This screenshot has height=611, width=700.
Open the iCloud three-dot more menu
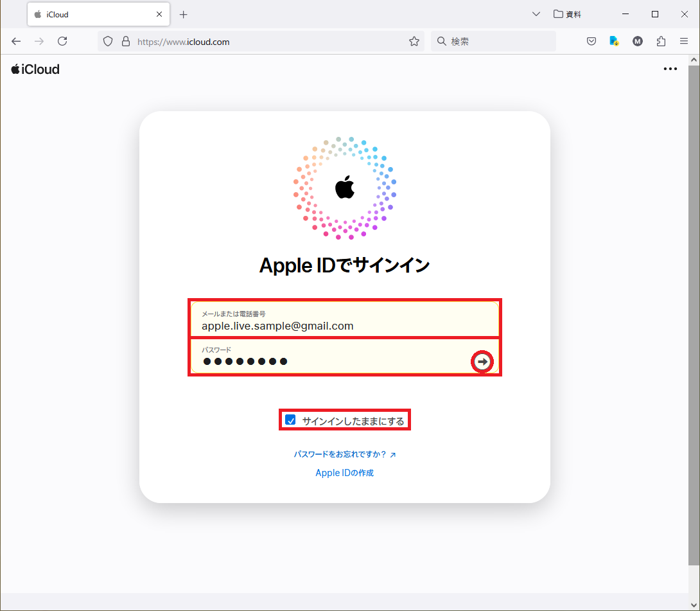click(670, 69)
